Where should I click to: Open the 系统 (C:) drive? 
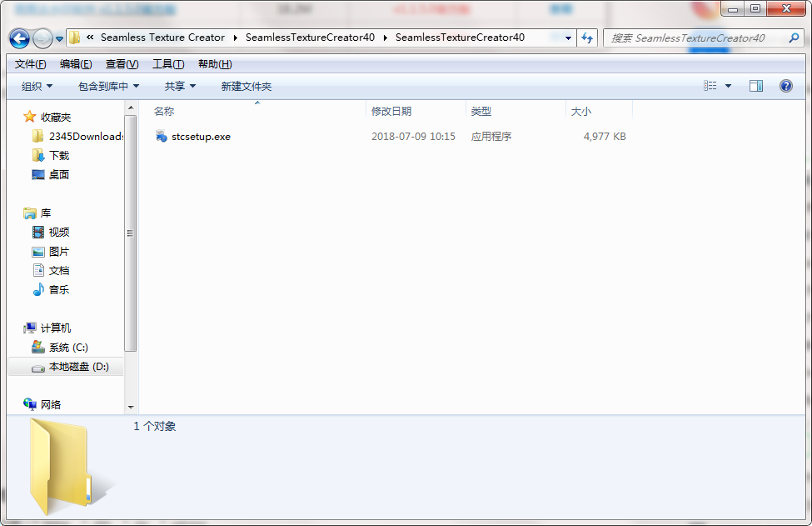click(68, 348)
